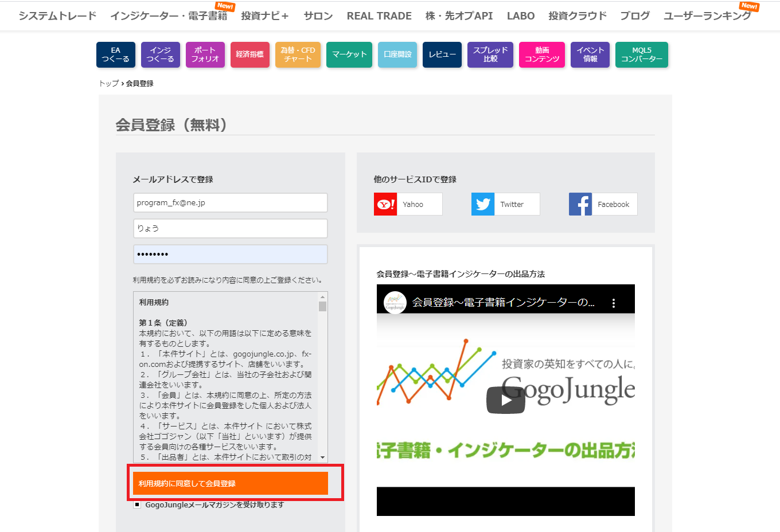
Task: Open the video's three-dot options menu
Action: tap(613, 303)
